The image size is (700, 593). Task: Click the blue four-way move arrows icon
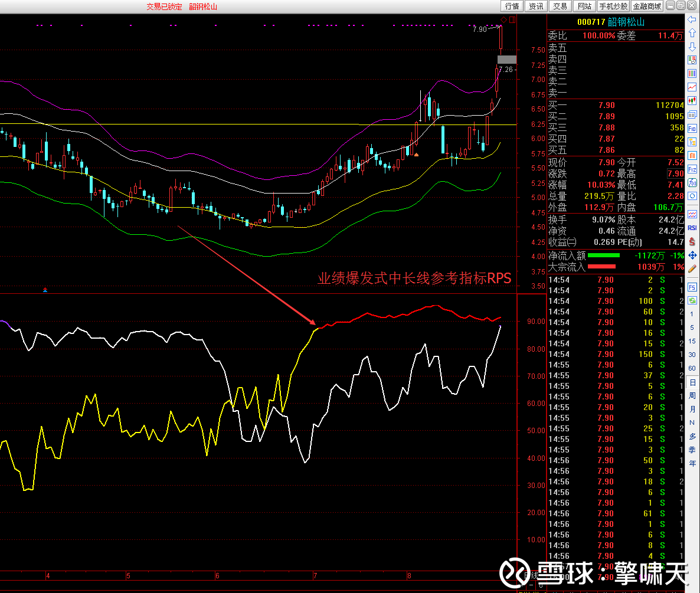click(692, 255)
